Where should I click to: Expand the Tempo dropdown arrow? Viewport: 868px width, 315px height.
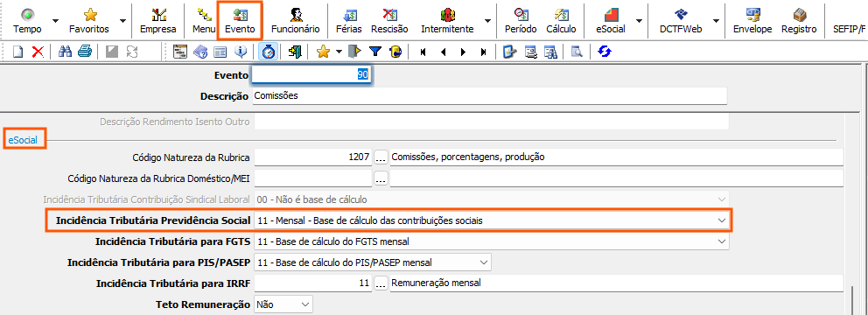click(55, 20)
